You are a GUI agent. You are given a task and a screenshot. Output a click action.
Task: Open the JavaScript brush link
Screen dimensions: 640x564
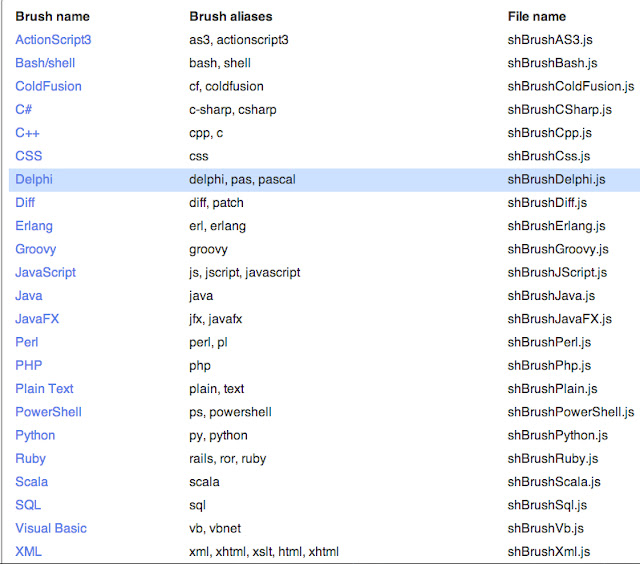[x=46, y=273]
